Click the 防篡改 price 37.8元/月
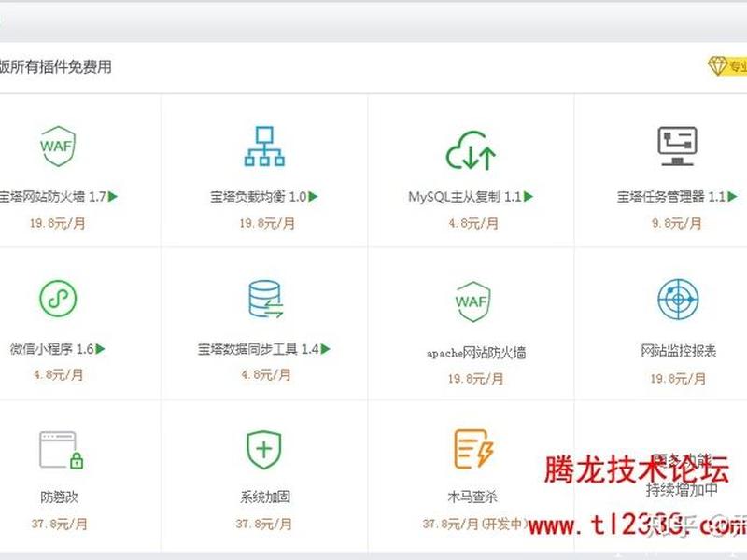The image size is (747, 560). pyautogui.click(x=60, y=524)
